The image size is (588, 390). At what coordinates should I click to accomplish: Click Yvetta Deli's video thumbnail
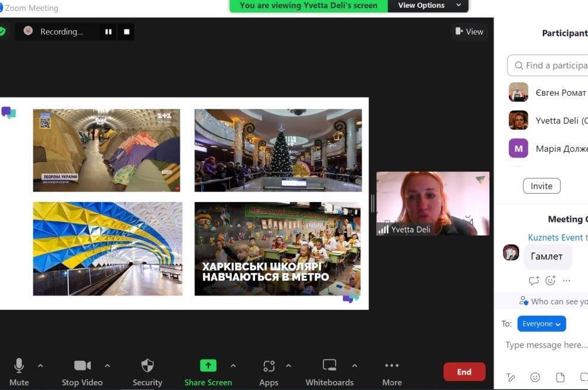pyautogui.click(x=432, y=203)
